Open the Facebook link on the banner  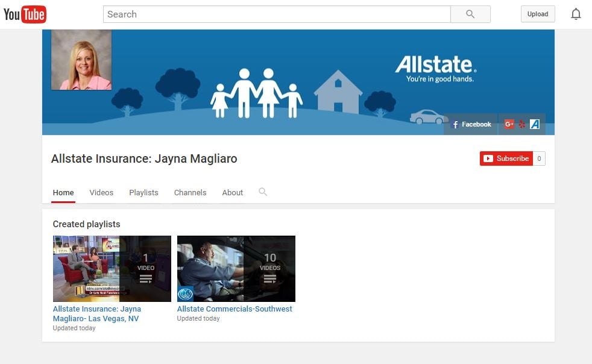click(x=471, y=124)
